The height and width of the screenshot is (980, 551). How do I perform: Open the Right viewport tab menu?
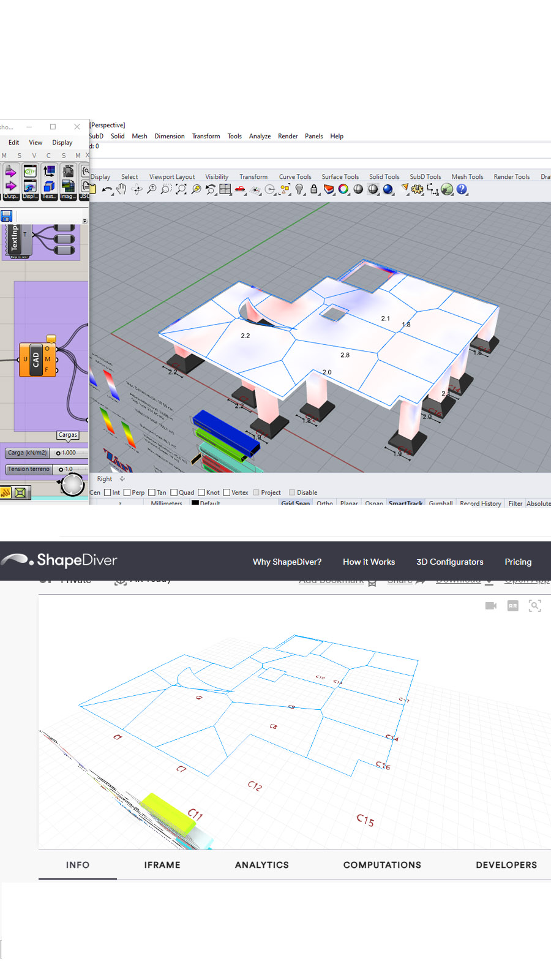[105, 479]
